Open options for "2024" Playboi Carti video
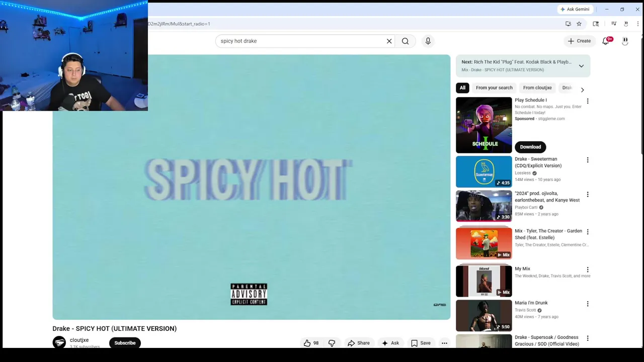This screenshot has width=644, height=362. click(x=587, y=195)
